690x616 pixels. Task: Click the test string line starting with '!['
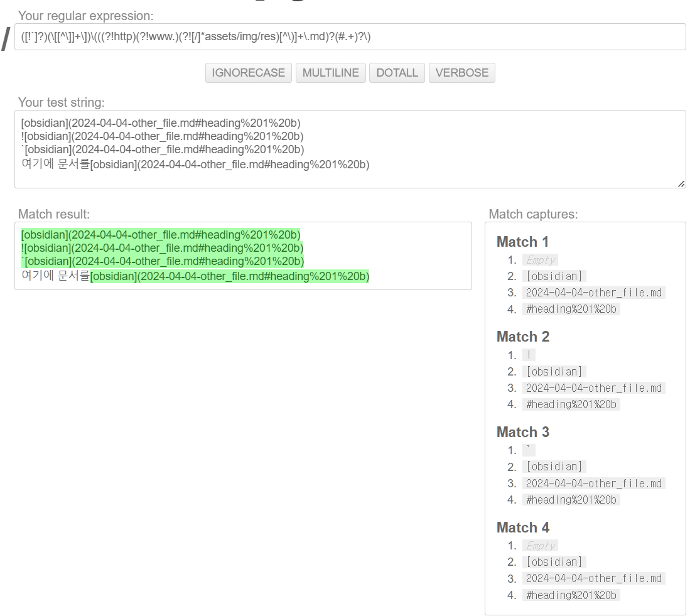tap(163, 136)
